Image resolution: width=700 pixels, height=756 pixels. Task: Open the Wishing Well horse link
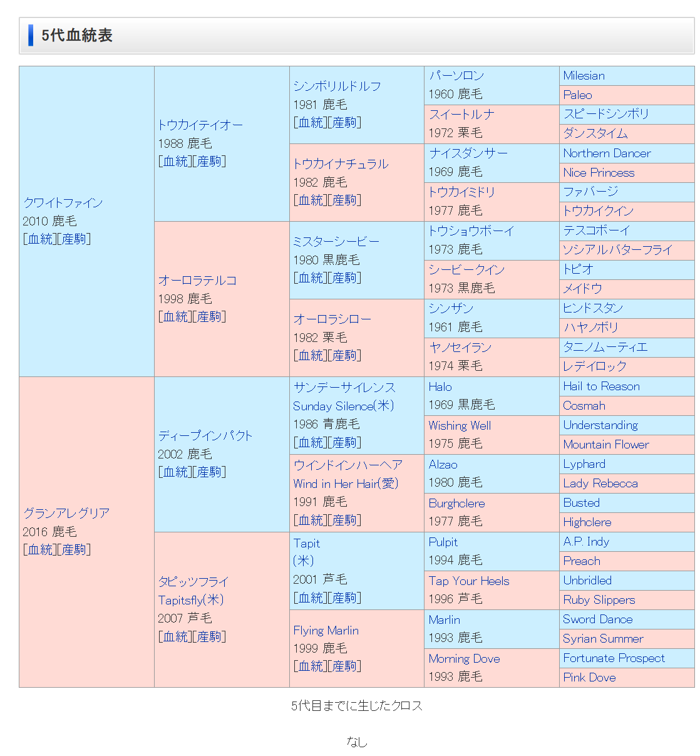pyautogui.click(x=460, y=425)
